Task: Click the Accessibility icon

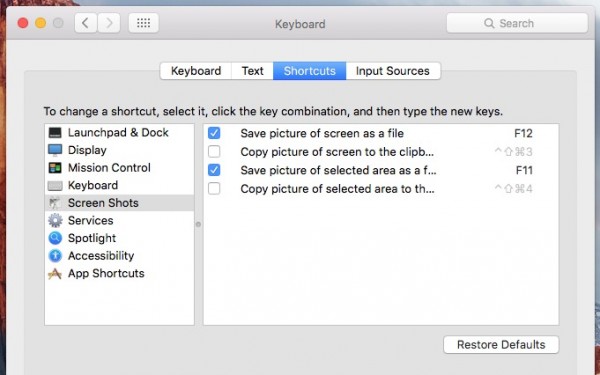Action: click(x=55, y=256)
